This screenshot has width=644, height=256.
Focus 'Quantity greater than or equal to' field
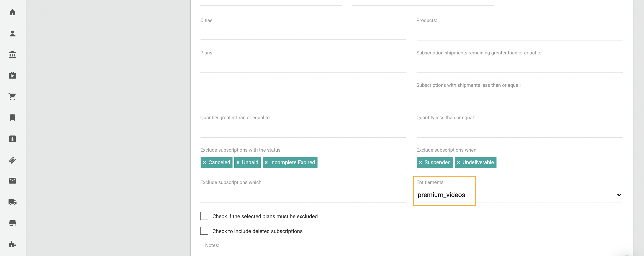point(303,130)
